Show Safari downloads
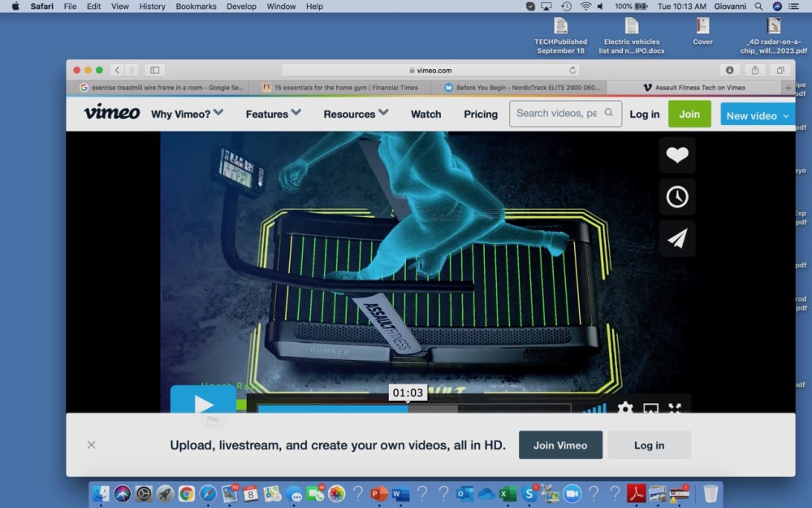The image size is (812, 508). point(729,70)
